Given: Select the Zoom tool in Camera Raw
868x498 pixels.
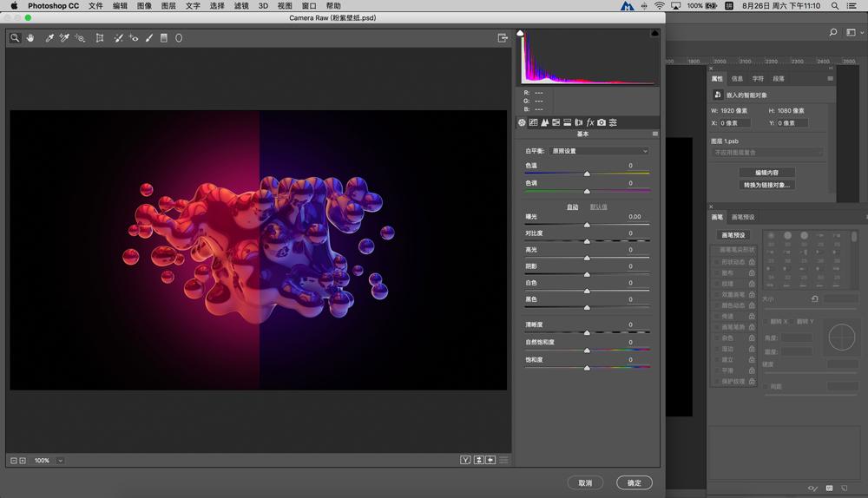Looking at the screenshot, I should (x=15, y=38).
